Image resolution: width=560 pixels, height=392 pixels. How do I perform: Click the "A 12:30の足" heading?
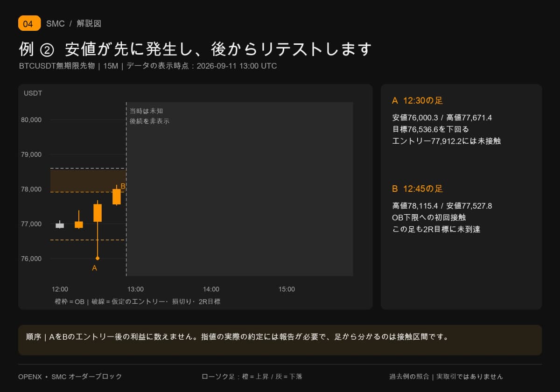[417, 101]
